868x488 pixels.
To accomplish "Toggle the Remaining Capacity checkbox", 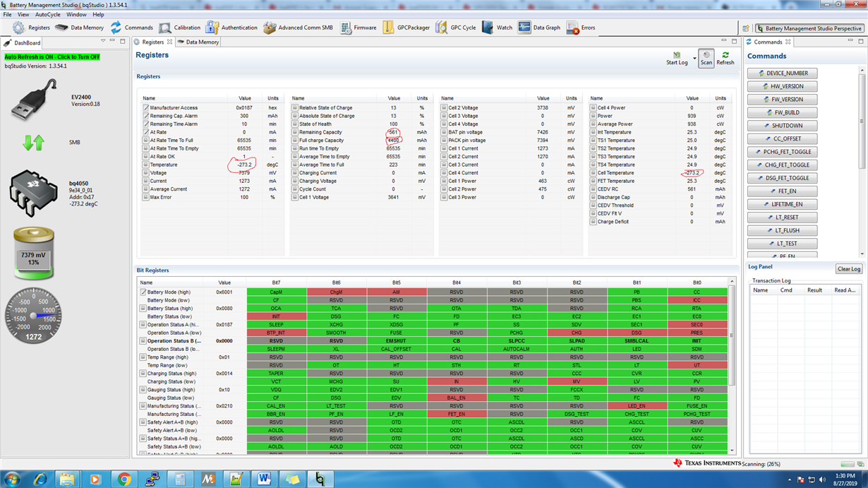I will [x=295, y=132].
